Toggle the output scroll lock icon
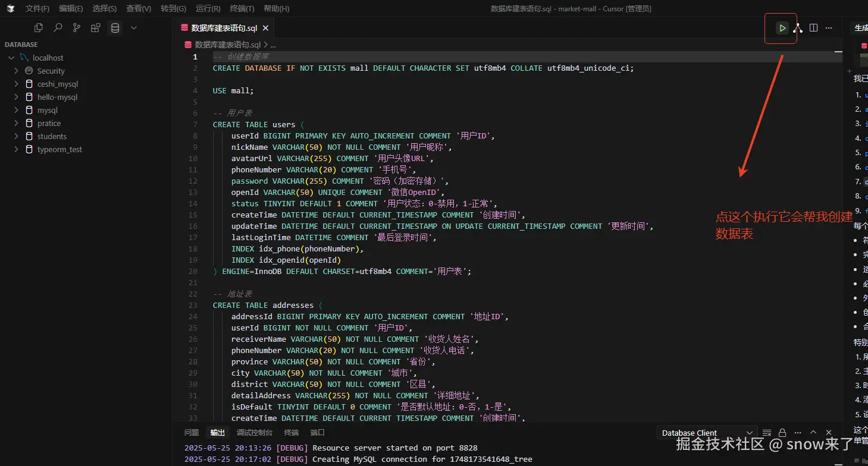The width and height of the screenshot is (868, 466). (x=782, y=433)
